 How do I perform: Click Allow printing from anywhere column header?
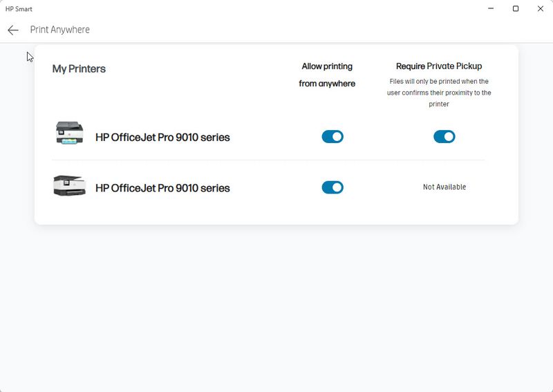click(x=327, y=75)
